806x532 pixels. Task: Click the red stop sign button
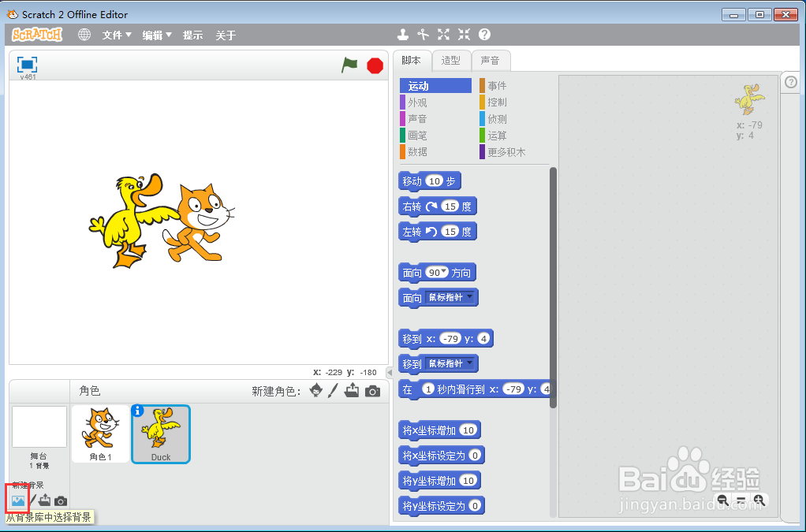[x=375, y=65]
